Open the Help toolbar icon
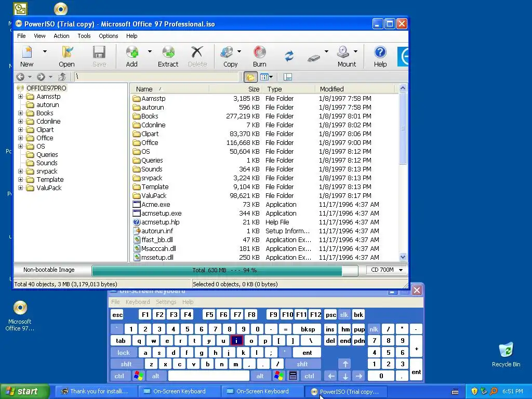Viewport: 532px width, 399px height. [x=380, y=52]
